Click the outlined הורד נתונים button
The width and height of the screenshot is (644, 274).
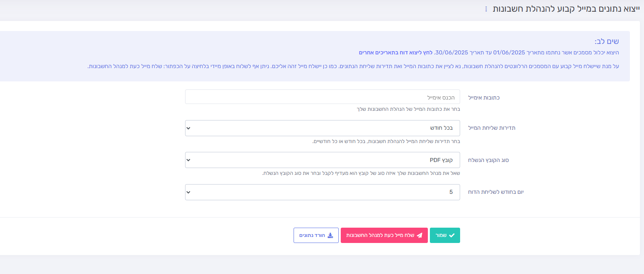click(316, 235)
